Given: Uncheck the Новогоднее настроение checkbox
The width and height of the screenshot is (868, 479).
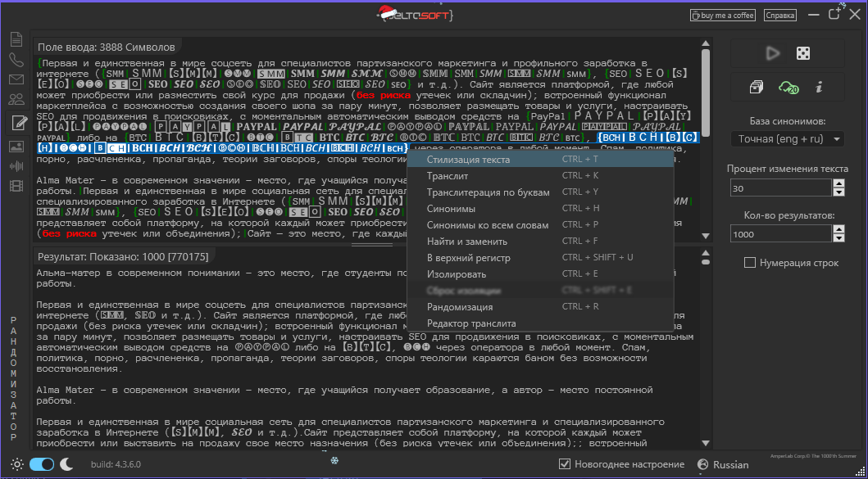Looking at the screenshot, I should [564, 464].
